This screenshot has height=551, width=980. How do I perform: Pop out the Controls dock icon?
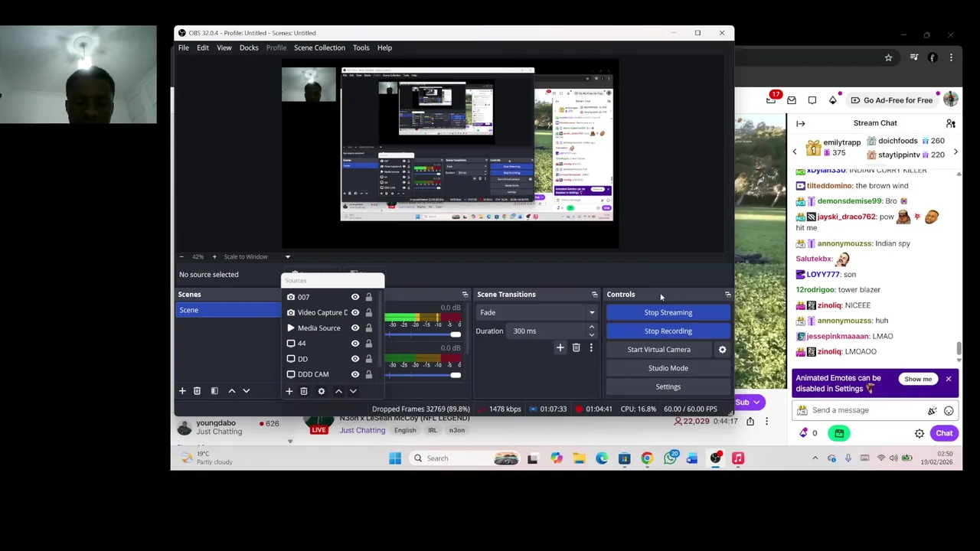728,295
